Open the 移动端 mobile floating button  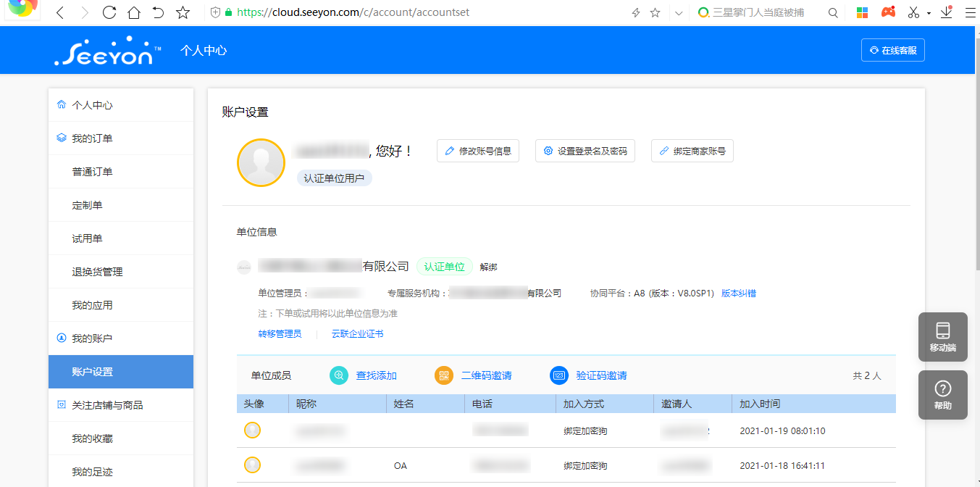click(x=942, y=337)
